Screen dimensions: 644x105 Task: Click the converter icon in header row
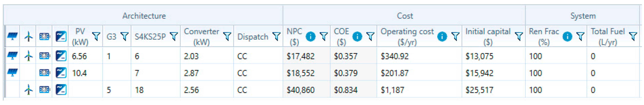tap(61, 36)
